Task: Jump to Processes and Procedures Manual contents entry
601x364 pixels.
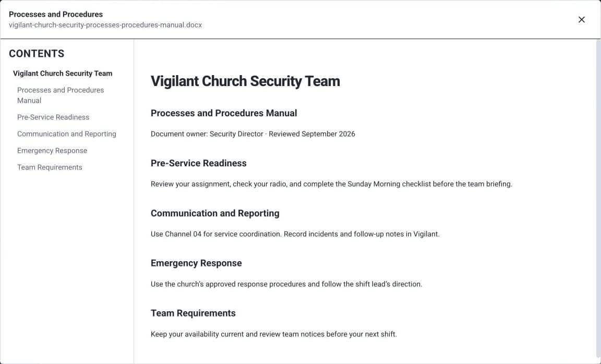Action: 61,95
